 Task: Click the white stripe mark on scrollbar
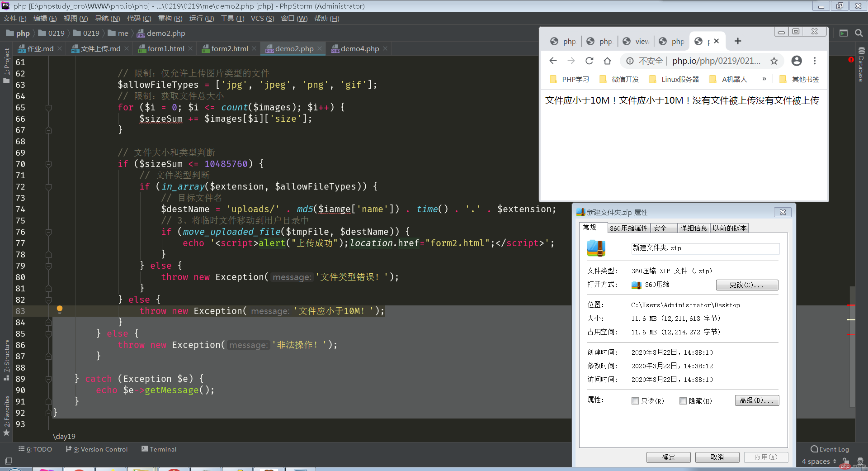[x=851, y=320]
